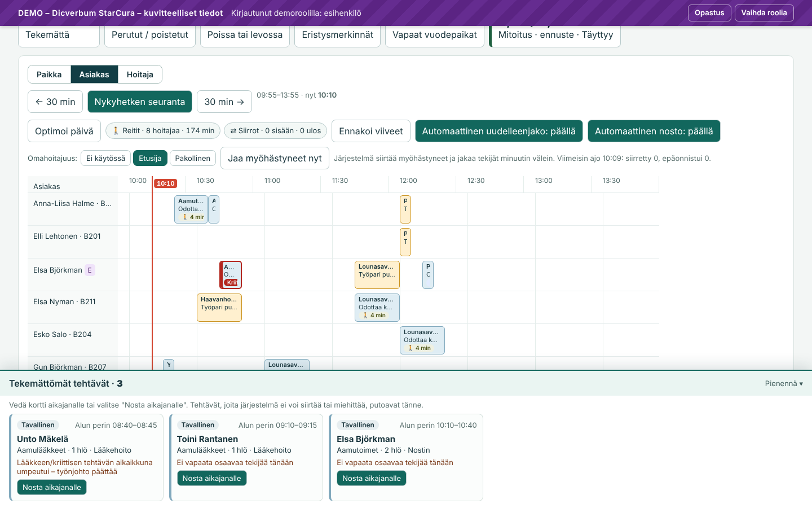Open Elsa Björkman's red critical task block
812x508 pixels.
click(x=231, y=275)
